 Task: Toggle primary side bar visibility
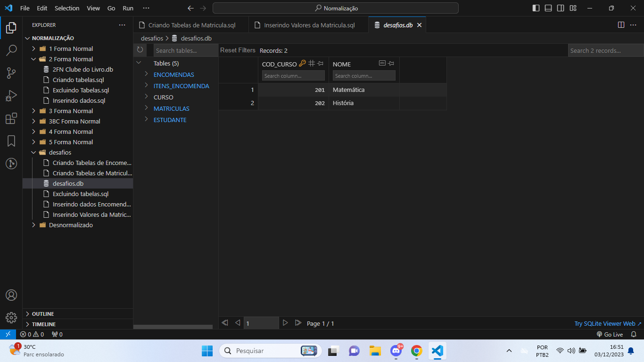(x=536, y=8)
